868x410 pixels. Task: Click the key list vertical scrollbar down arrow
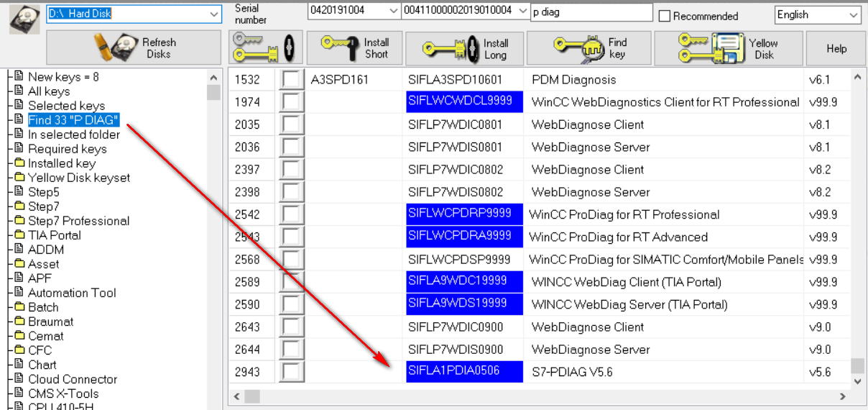(x=857, y=381)
